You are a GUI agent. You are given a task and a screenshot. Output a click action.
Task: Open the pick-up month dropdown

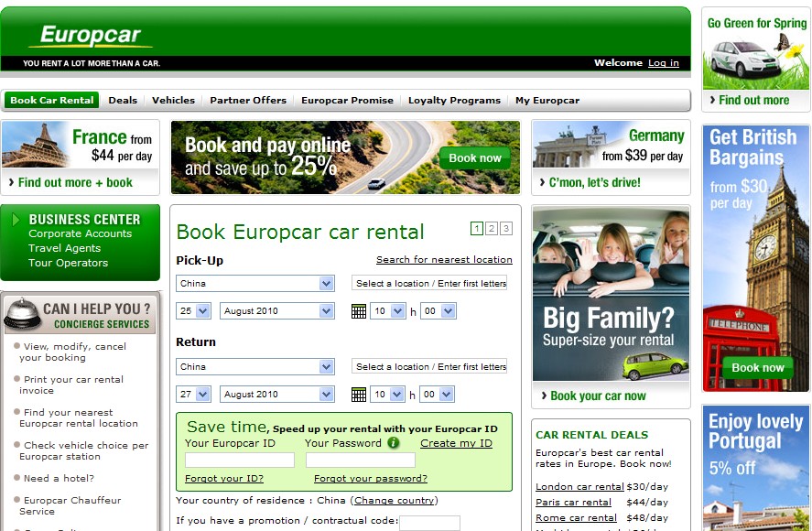[326, 311]
